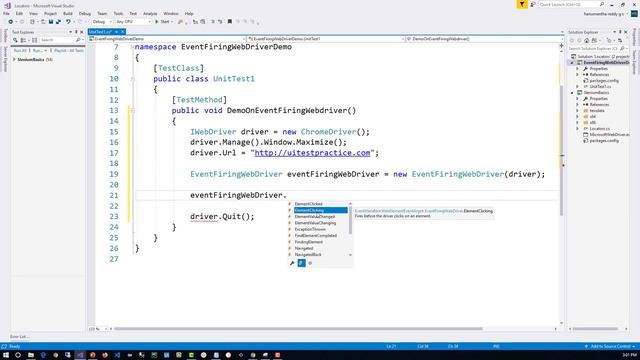The image size is (640, 360).
Task: Click the Visual Studio taskbar icon
Action: tap(80, 355)
